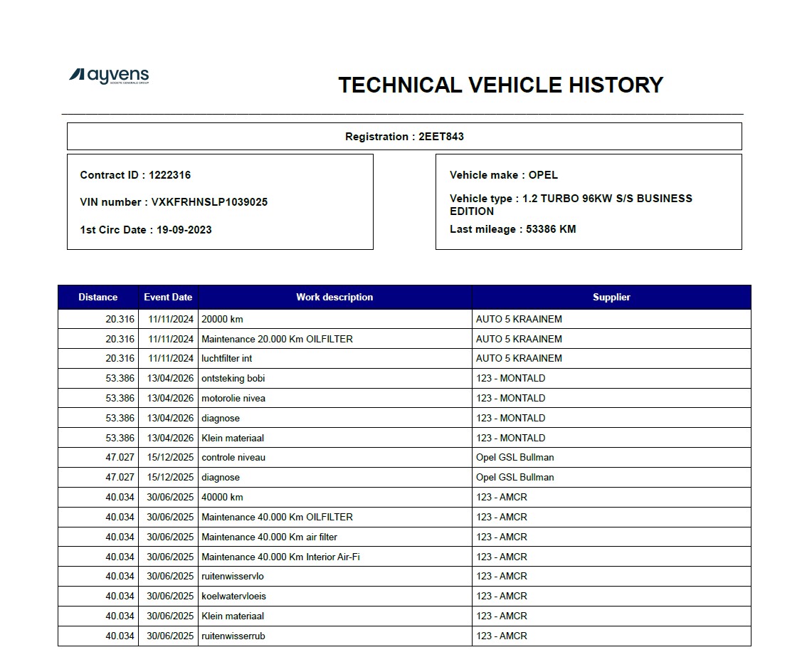This screenshot has width=807, height=672.
Task: Click the Distance column header
Action: pyautogui.click(x=97, y=297)
